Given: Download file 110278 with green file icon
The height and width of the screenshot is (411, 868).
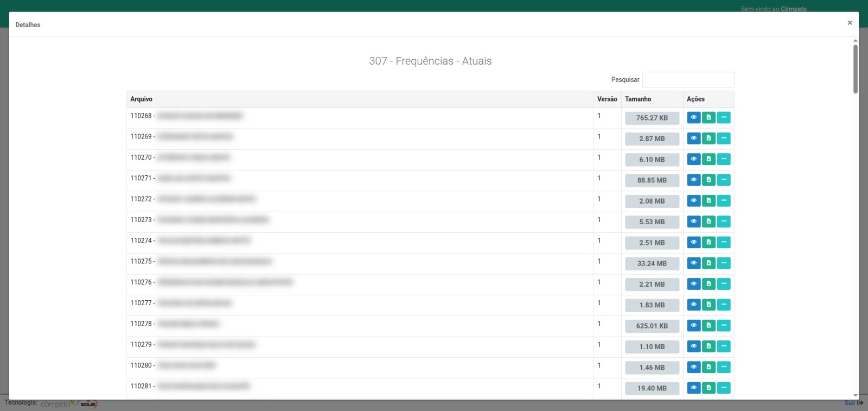Looking at the screenshot, I should point(709,326).
